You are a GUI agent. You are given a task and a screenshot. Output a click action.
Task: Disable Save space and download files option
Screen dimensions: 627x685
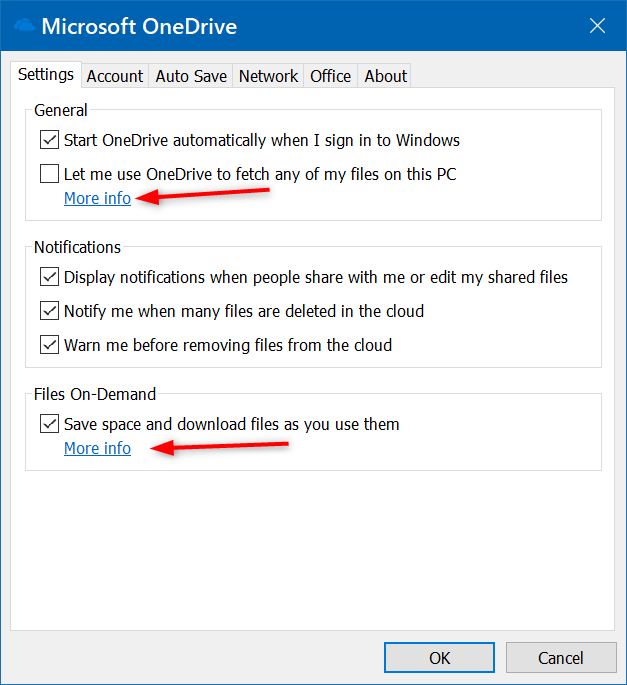49,424
